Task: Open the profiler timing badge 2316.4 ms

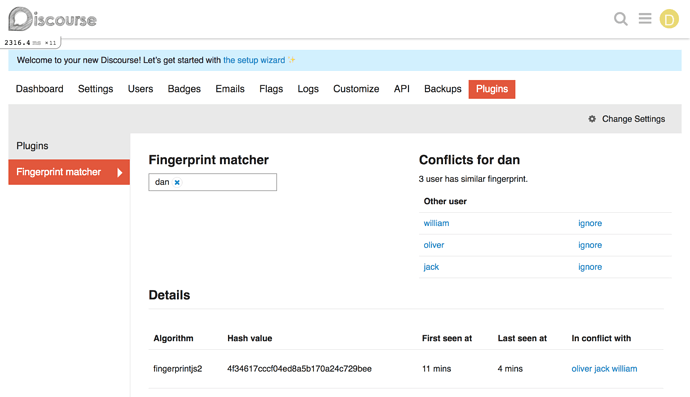Action: point(30,43)
